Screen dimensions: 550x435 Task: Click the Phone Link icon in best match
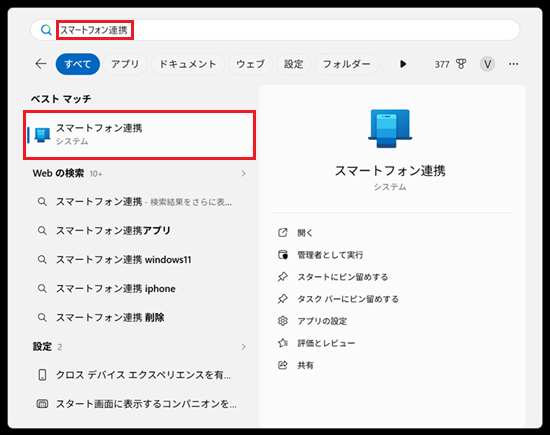coord(42,135)
